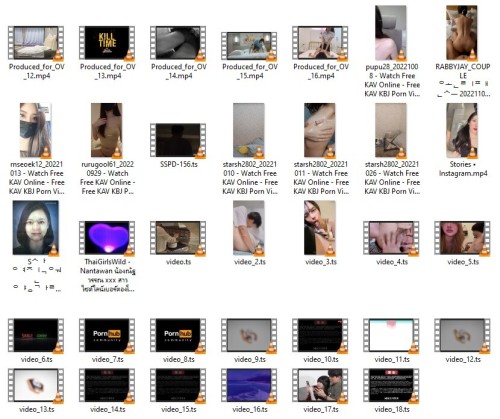
Task: Select the video_12.ts file
Action: (x=462, y=335)
